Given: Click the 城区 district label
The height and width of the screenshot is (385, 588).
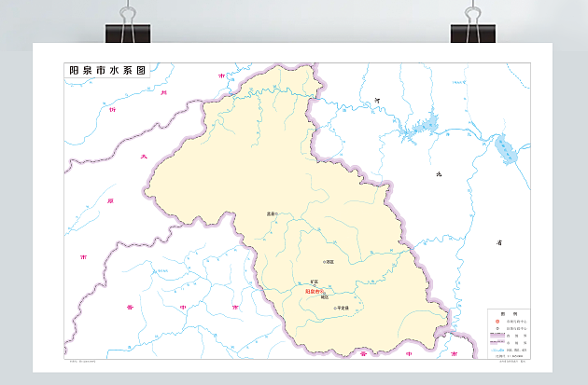Looking at the screenshot, I should click(325, 298).
